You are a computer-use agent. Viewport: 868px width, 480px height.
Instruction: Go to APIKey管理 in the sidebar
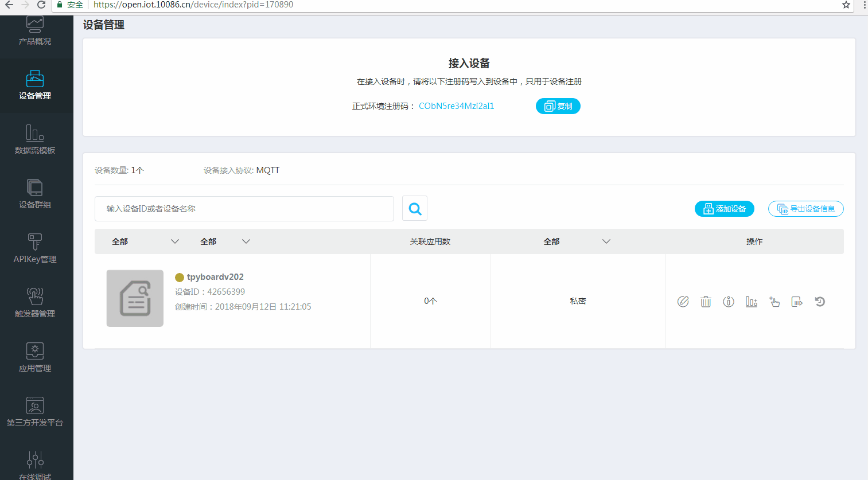click(35, 248)
